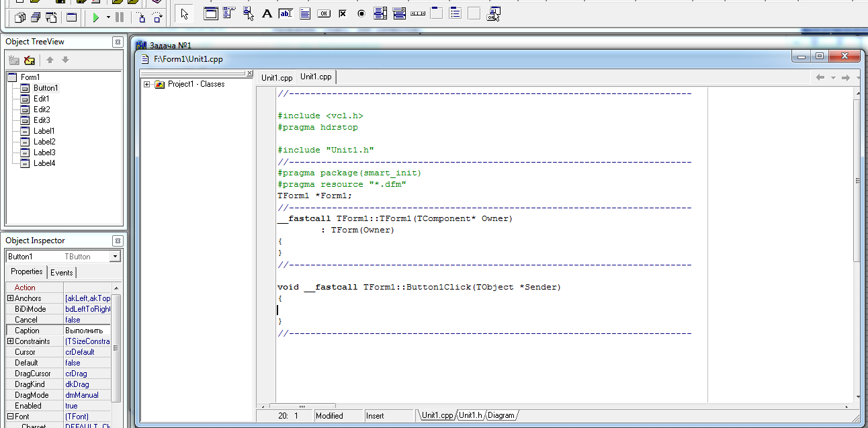Pick the ScrollBar component in the palette
The image size is (868, 428).
tap(417, 13)
